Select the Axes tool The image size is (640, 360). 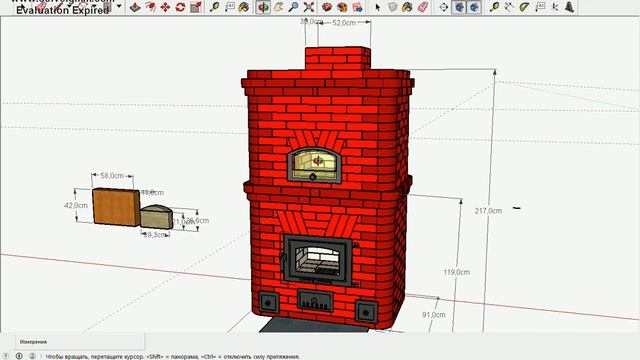[555, 7]
